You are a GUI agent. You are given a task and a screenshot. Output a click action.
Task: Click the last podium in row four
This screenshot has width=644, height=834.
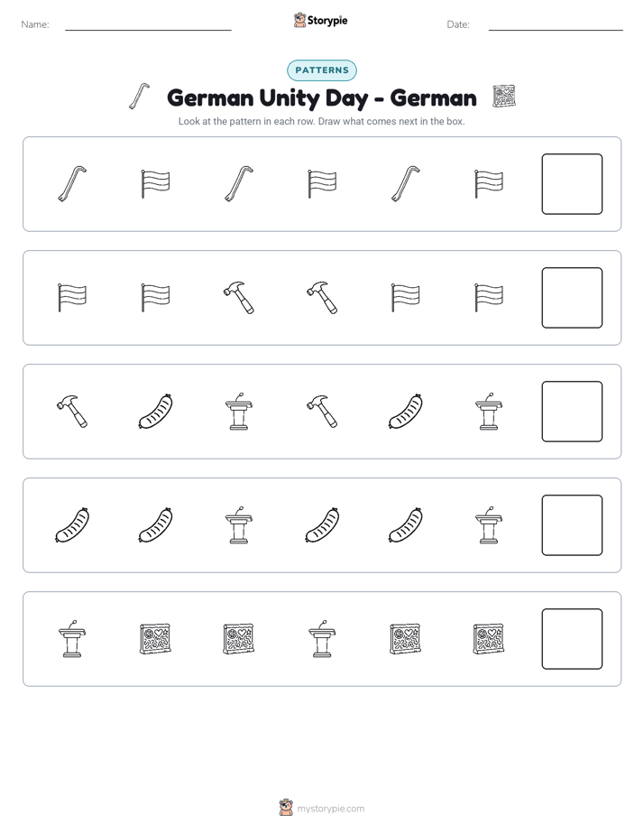click(x=488, y=525)
